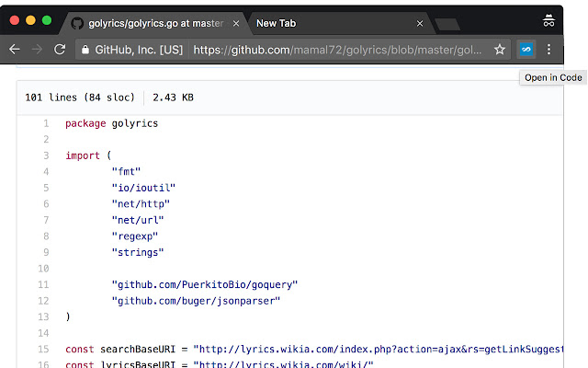Click the "io/ioutil" import string
This screenshot has height=368, width=588.
tap(143, 188)
